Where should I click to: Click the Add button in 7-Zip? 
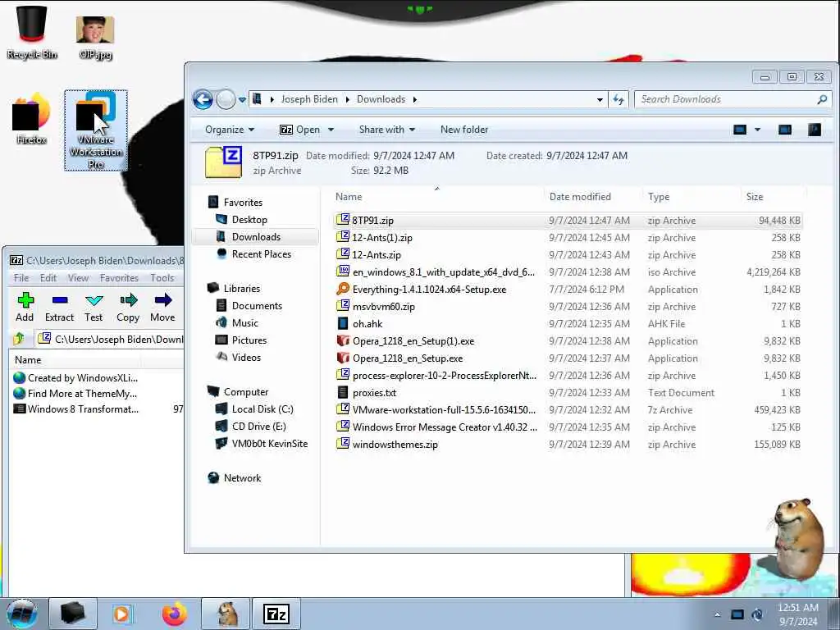(x=25, y=307)
